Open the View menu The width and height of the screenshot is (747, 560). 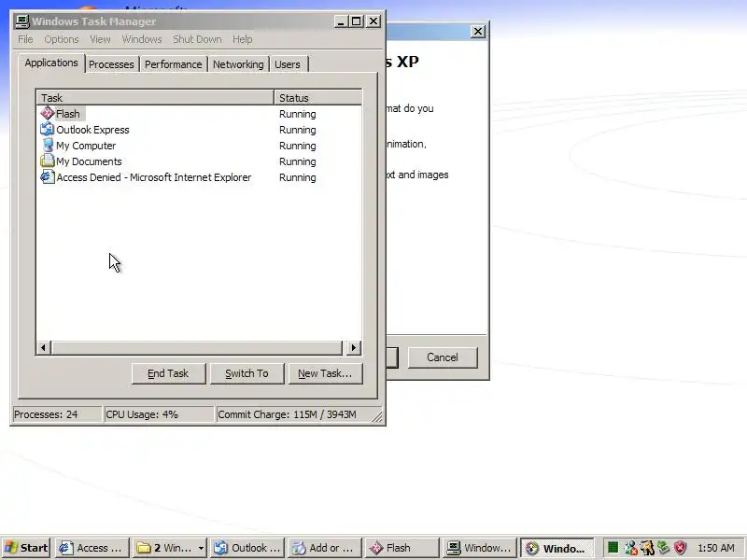coord(100,39)
